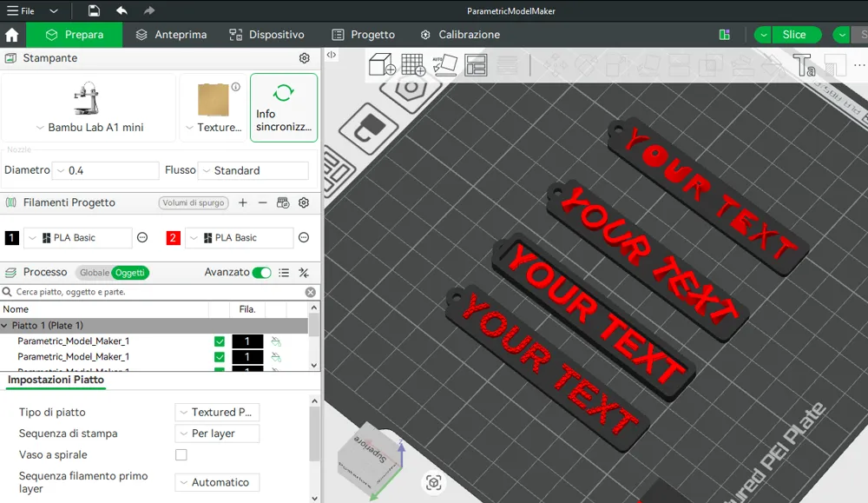Switch to the Prepara tab
This screenshot has height=503, width=868.
click(x=74, y=35)
